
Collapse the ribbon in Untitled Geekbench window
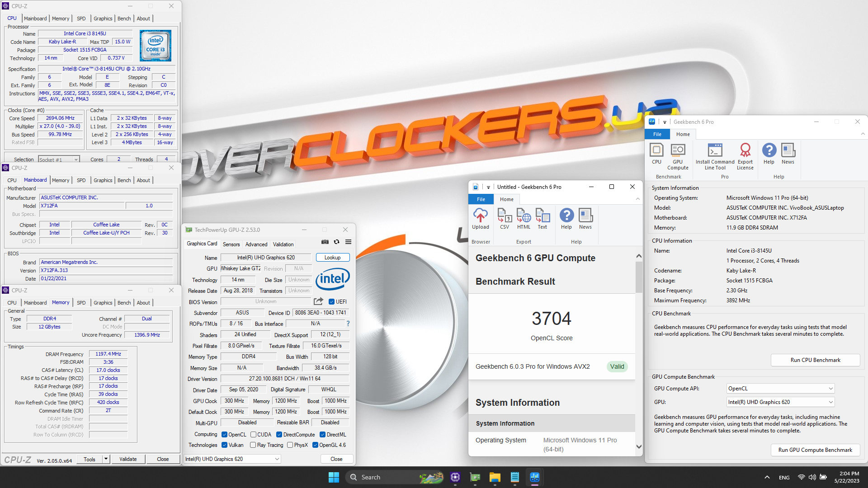point(638,199)
